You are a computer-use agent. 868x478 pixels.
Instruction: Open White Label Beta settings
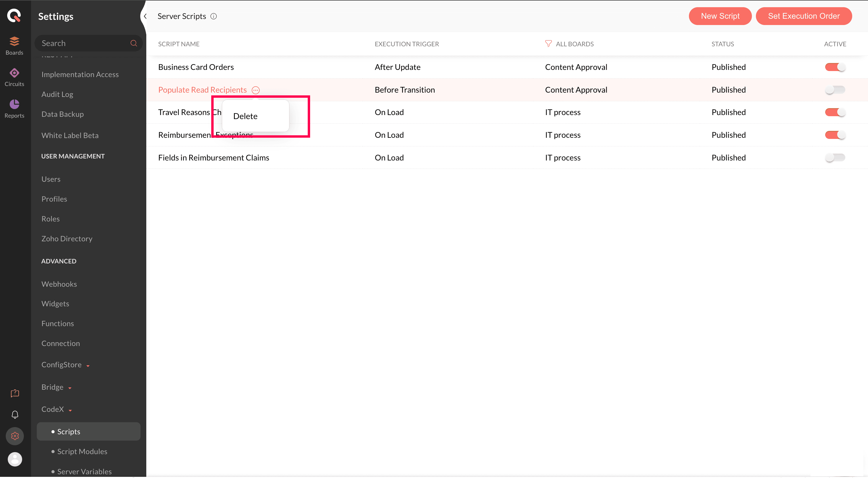click(x=70, y=135)
